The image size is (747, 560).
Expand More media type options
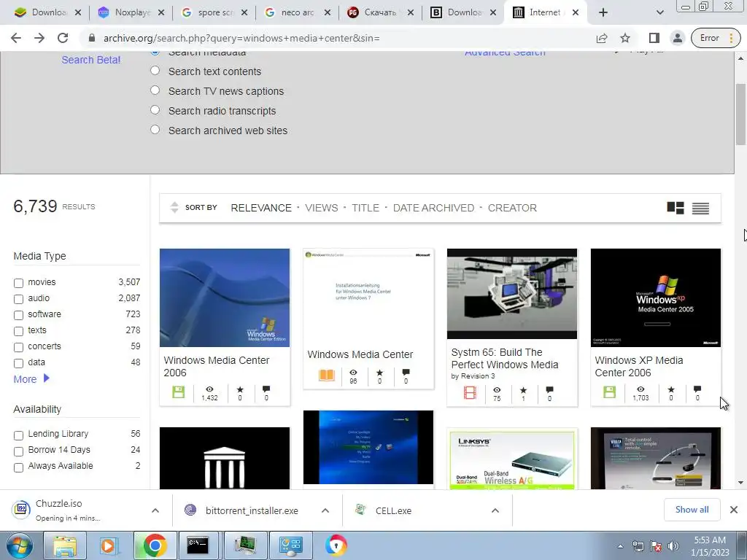(31, 379)
